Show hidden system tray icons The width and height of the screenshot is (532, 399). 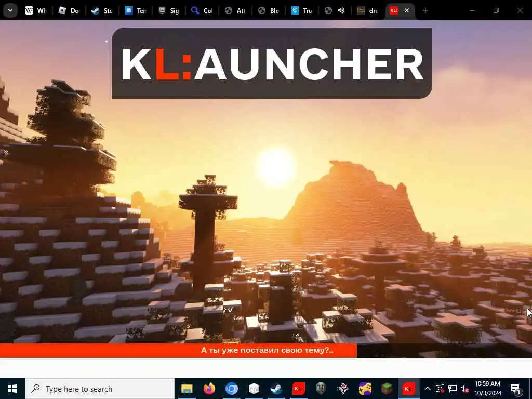428,389
